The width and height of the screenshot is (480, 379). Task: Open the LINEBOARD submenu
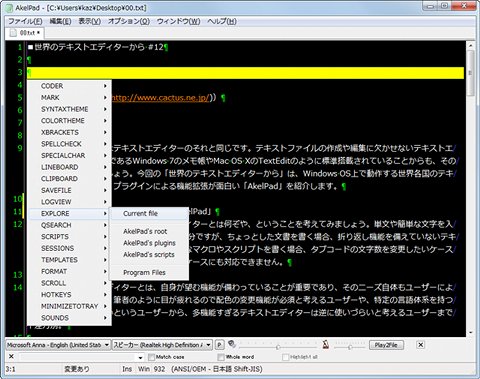tap(70, 167)
